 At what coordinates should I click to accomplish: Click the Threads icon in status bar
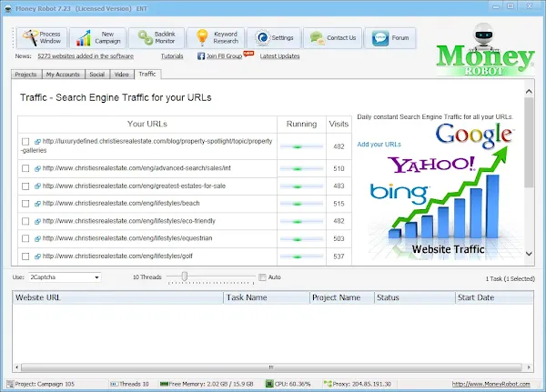pos(114,384)
